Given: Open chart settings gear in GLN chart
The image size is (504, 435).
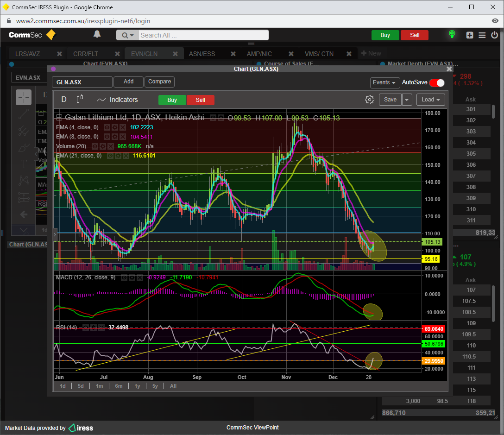Looking at the screenshot, I should (369, 100).
